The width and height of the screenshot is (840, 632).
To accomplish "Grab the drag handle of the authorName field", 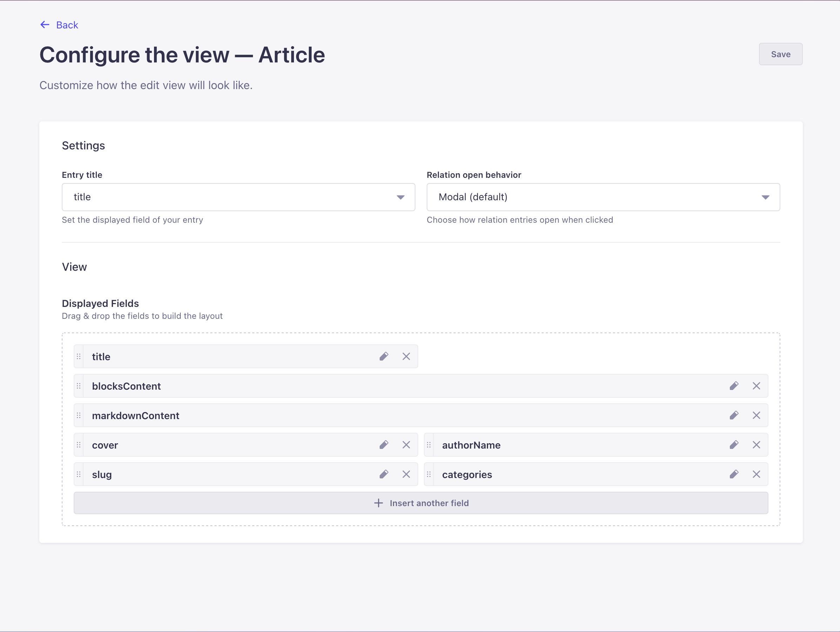I will click(429, 444).
